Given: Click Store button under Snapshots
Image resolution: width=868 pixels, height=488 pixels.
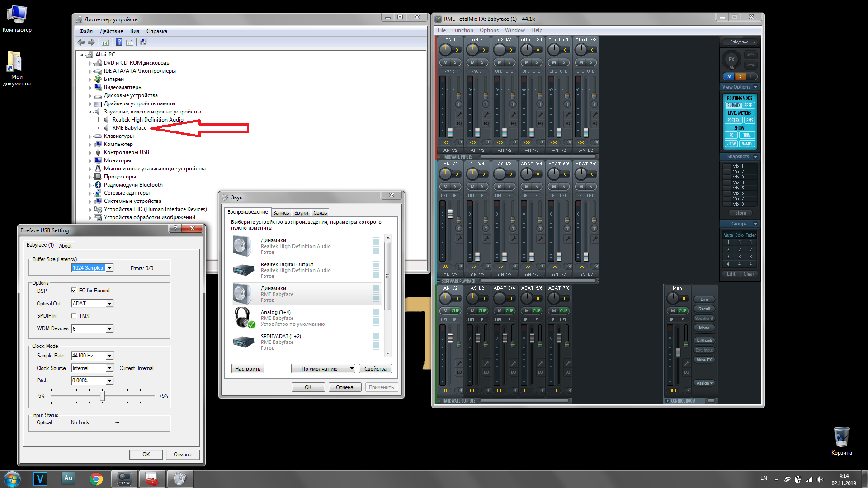Looking at the screenshot, I should tap(741, 213).
